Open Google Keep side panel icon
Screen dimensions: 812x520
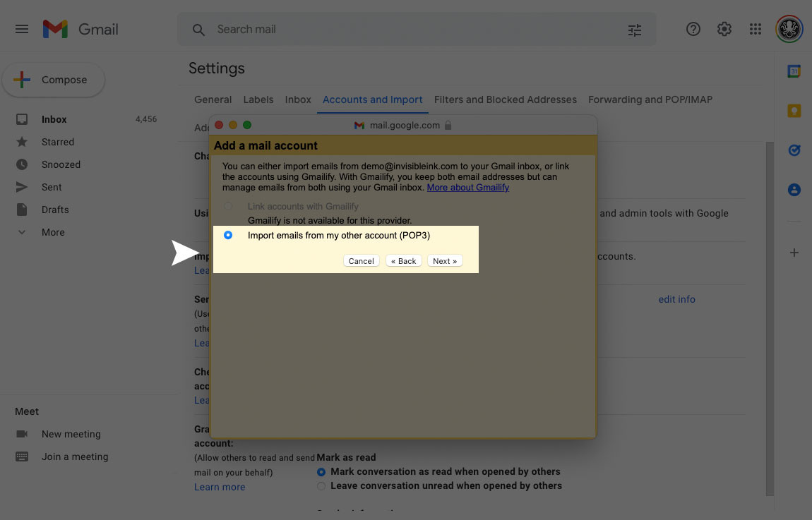click(x=794, y=111)
